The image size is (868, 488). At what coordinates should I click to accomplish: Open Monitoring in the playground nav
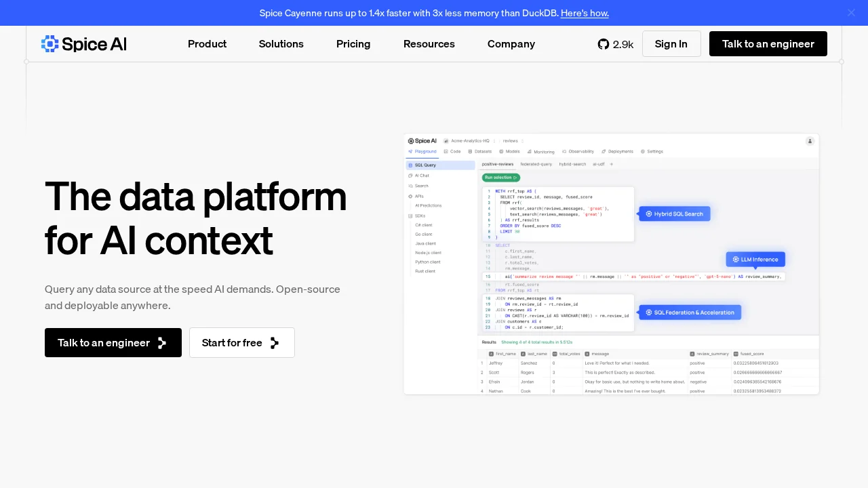click(541, 151)
